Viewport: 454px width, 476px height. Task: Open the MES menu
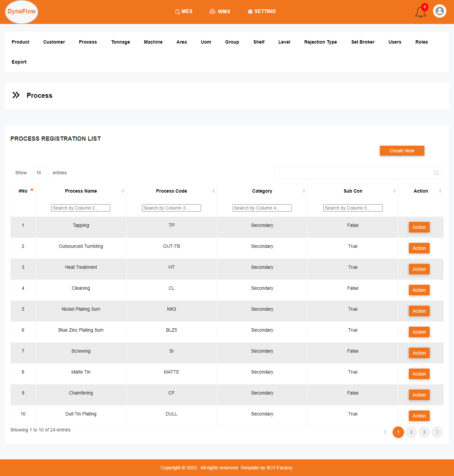pyautogui.click(x=184, y=11)
